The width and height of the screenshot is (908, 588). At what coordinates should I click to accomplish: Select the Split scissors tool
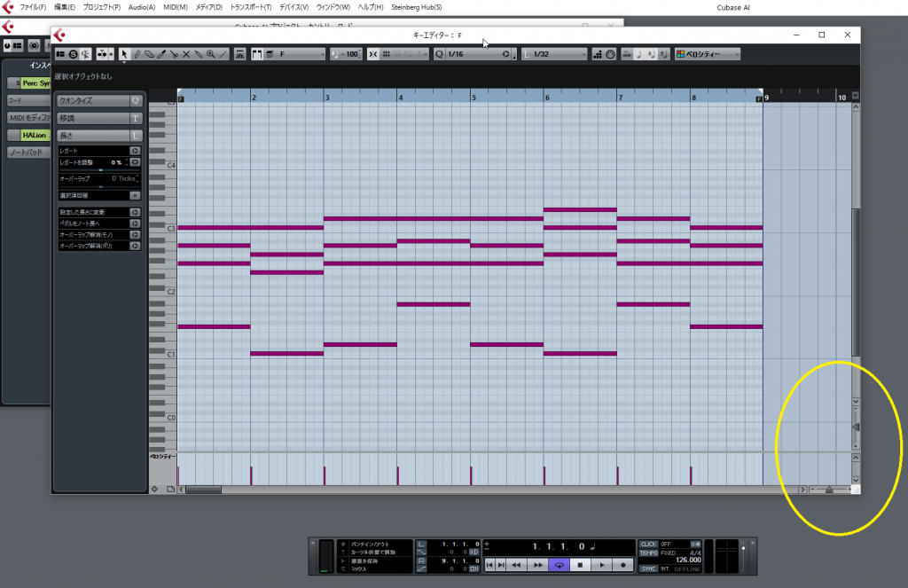174,54
